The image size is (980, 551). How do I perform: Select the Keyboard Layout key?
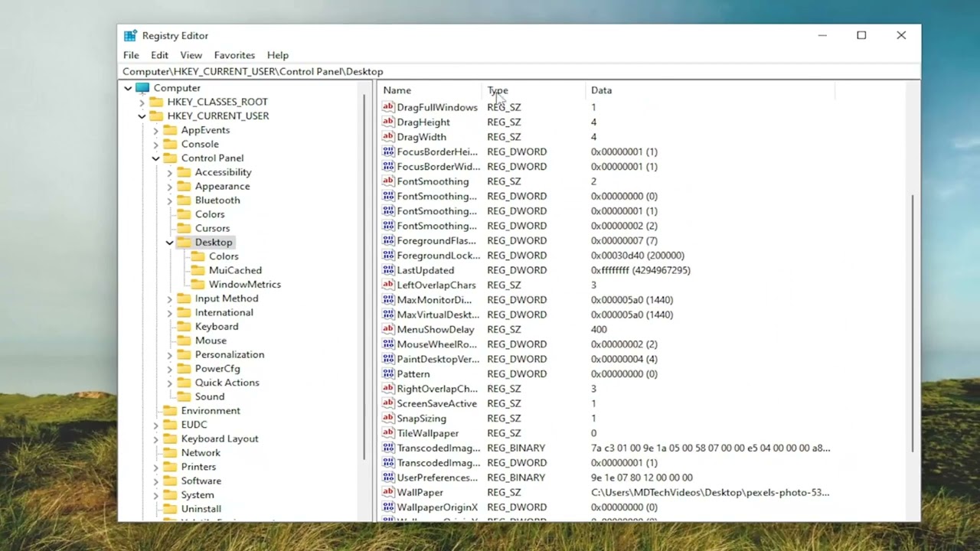[x=220, y=439]
